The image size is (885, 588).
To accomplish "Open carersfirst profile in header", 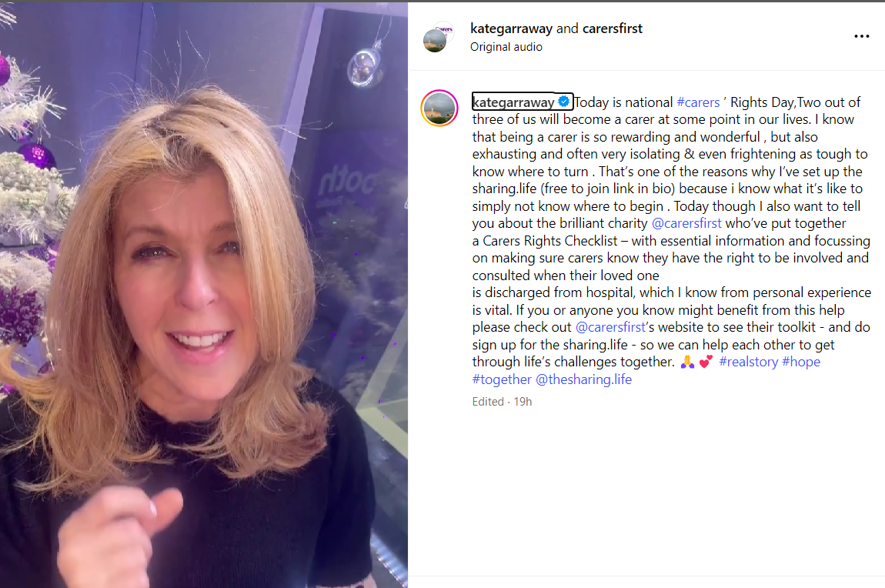I will click(613, 28).
